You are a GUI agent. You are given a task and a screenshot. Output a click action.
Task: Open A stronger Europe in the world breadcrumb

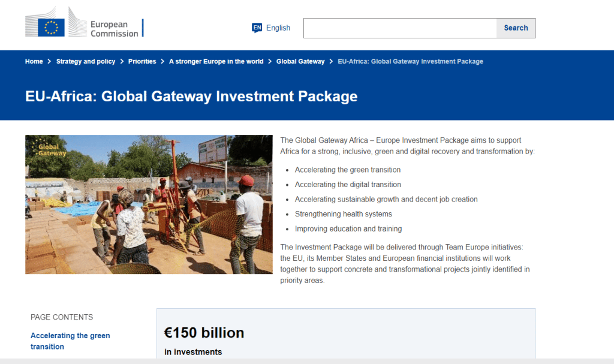tap(216, 62)
